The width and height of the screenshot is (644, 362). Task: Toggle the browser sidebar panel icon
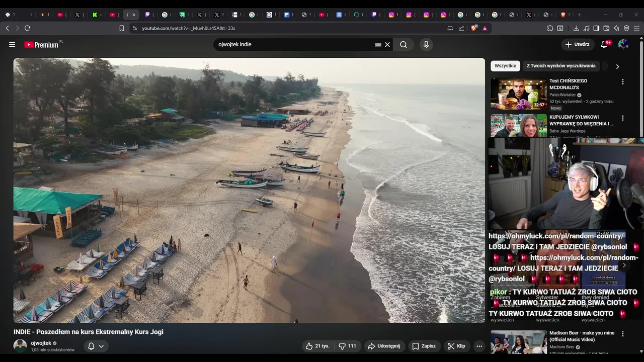[596, 28]
